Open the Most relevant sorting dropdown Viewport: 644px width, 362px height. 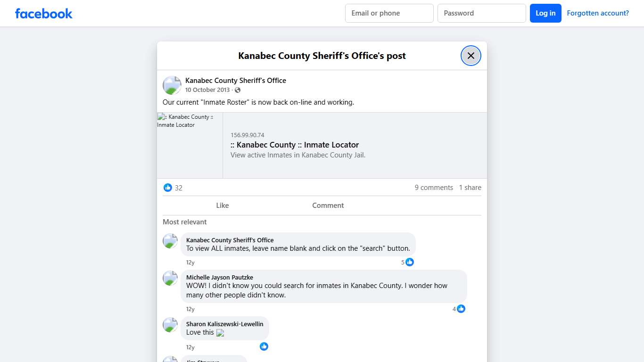tap(185, 222)
